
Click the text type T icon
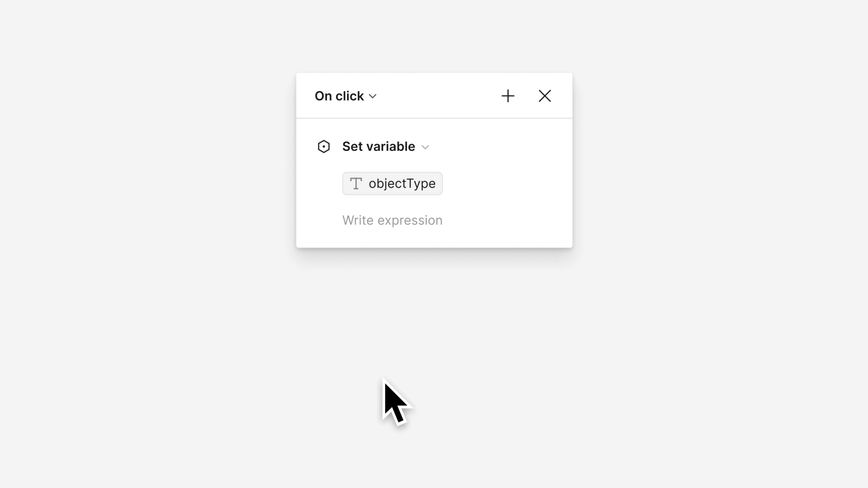(x=356, y=183)
